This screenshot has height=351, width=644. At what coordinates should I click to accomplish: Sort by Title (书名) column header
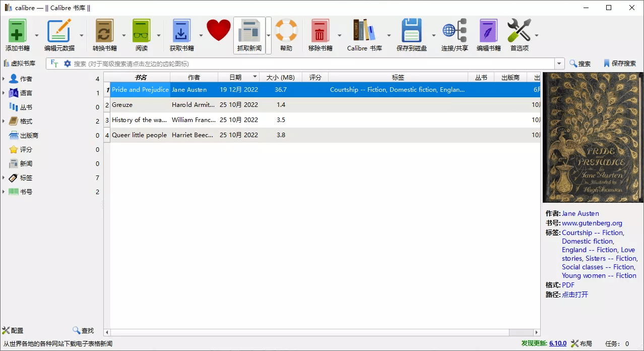141,77
